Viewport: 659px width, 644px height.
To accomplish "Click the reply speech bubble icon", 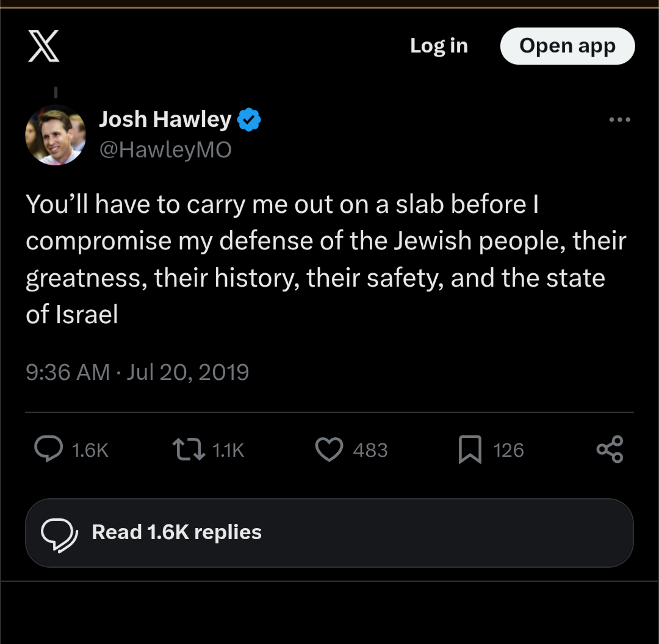I will tap(48, 449).
